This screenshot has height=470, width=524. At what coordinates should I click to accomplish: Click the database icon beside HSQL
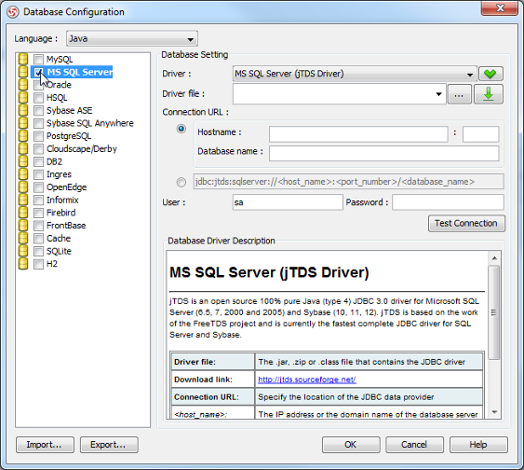(23, 97)
